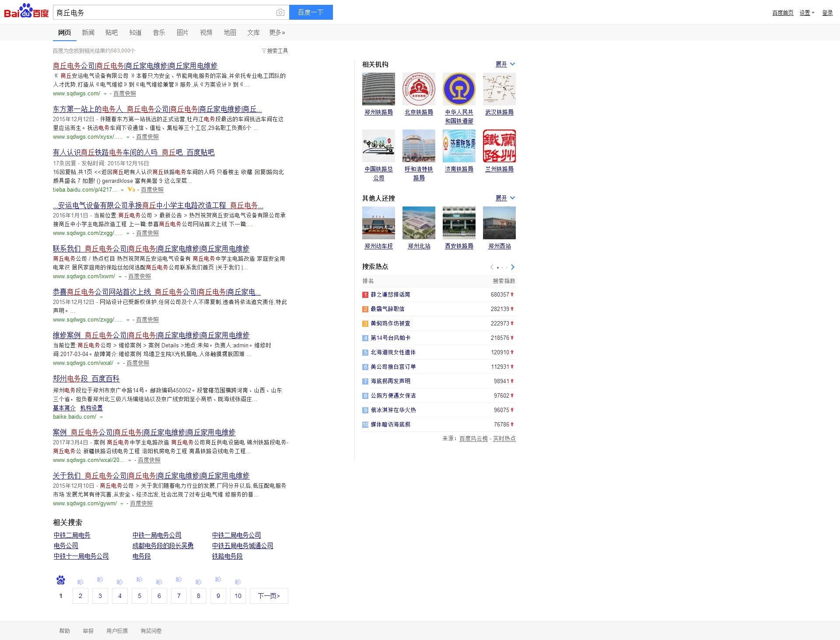Open 北京铁路局 logo thumbnail
Screen dimensions: 840x640
coord(419,89)
